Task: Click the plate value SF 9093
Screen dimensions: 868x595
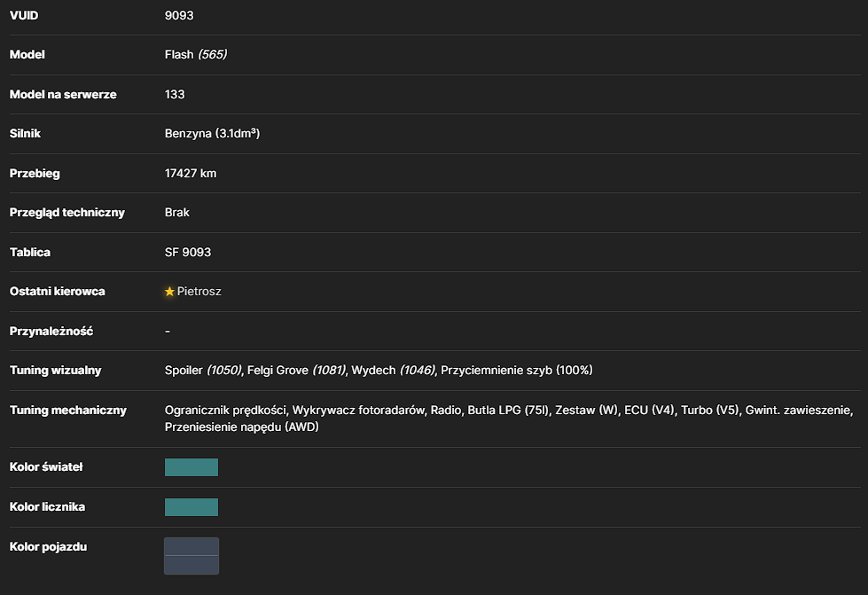Action: (188, 253)
